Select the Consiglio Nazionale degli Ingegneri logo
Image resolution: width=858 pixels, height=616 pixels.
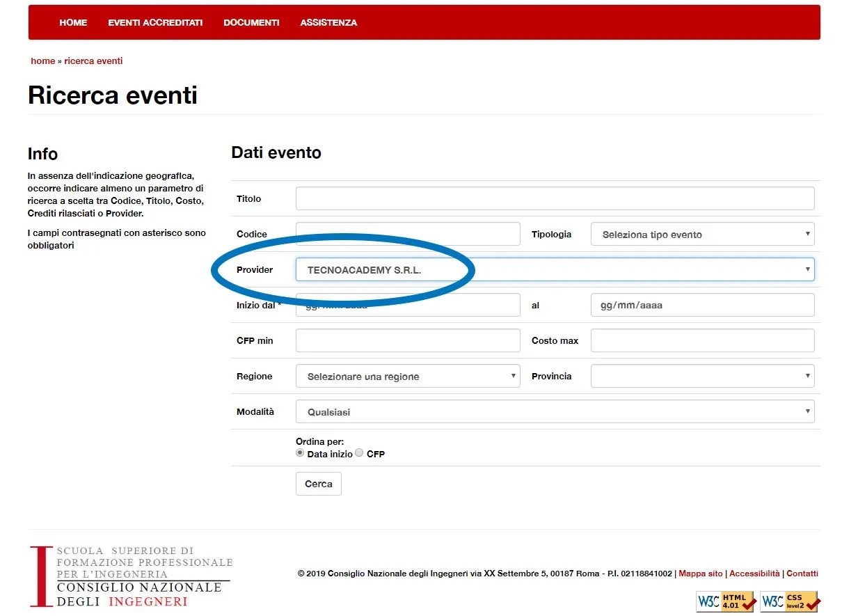pos(131,576)
